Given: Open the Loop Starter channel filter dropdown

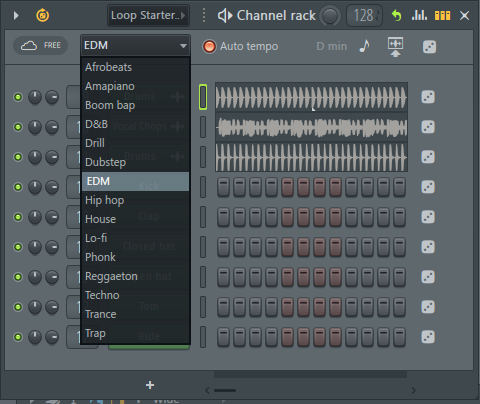Looking at the screenshot, I should point(148,15).
